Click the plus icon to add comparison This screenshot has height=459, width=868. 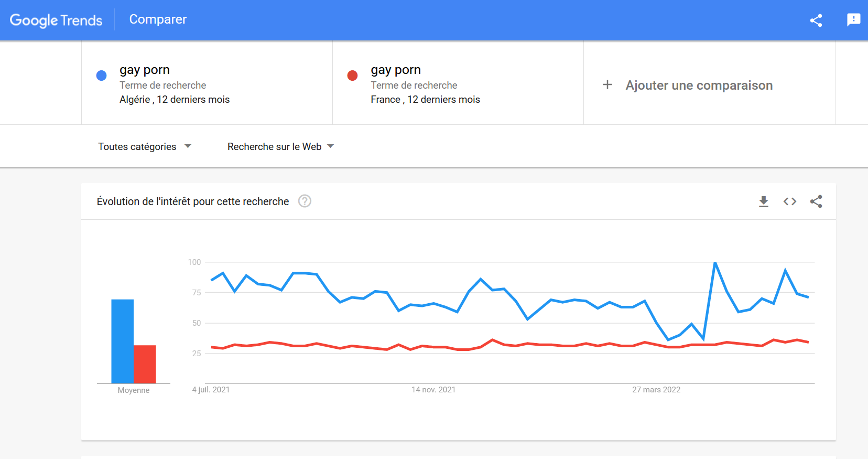(607, 85)
